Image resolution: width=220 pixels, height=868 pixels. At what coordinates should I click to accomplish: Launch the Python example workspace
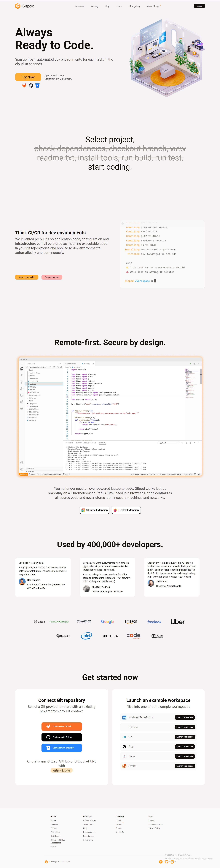coord(185,727)
